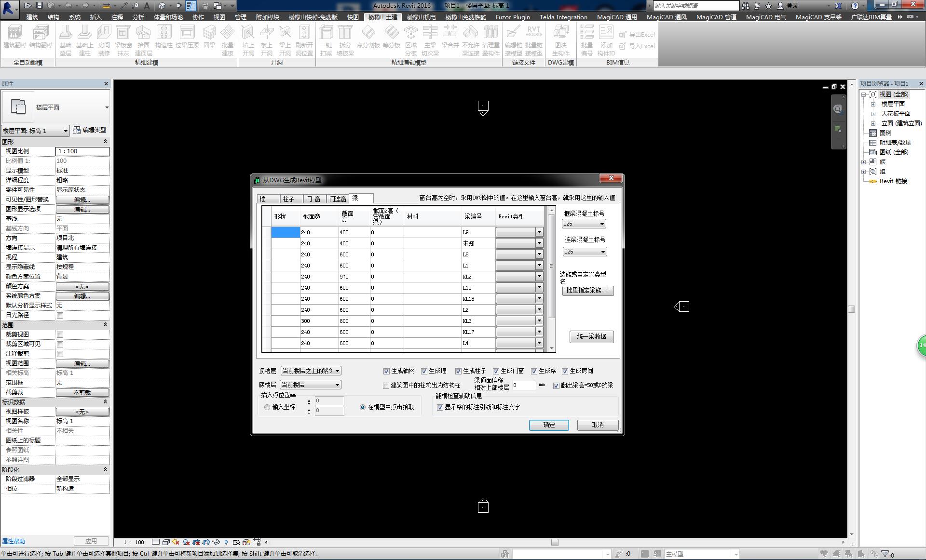The width and height of the screenshot is (926, 560).
Task: Open the Fuzor Plugin ribbon tab
Action: 513,17
